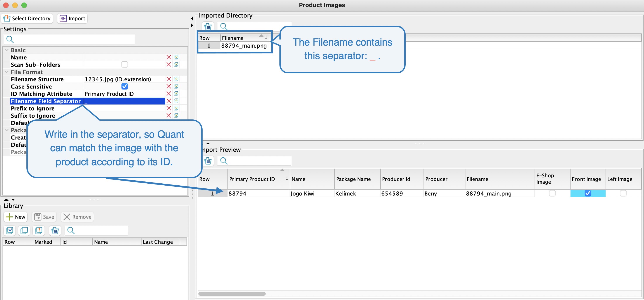
Task: Copy icon beside ID Matching Attribute
Action: point(176,94)
